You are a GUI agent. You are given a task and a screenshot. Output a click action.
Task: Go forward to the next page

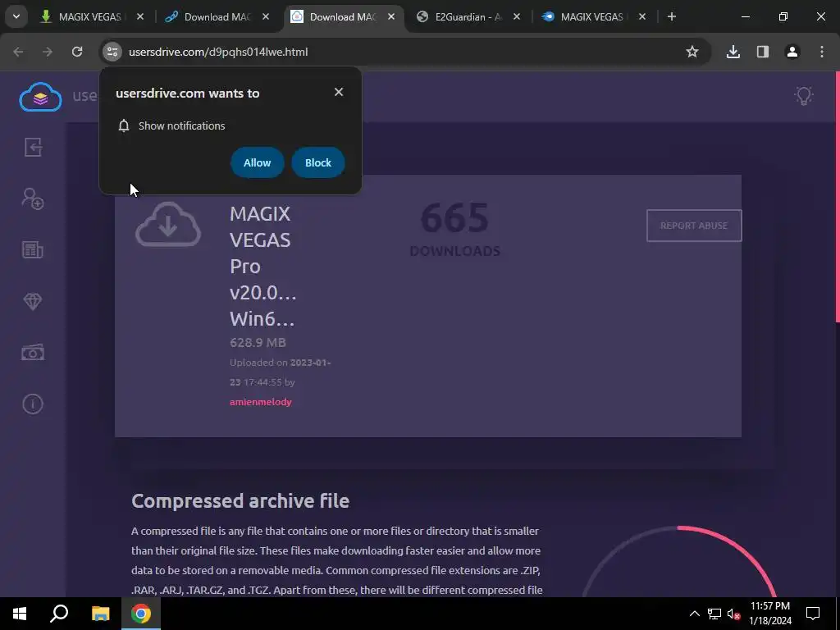pyautogui.click(x=48, y=52)
